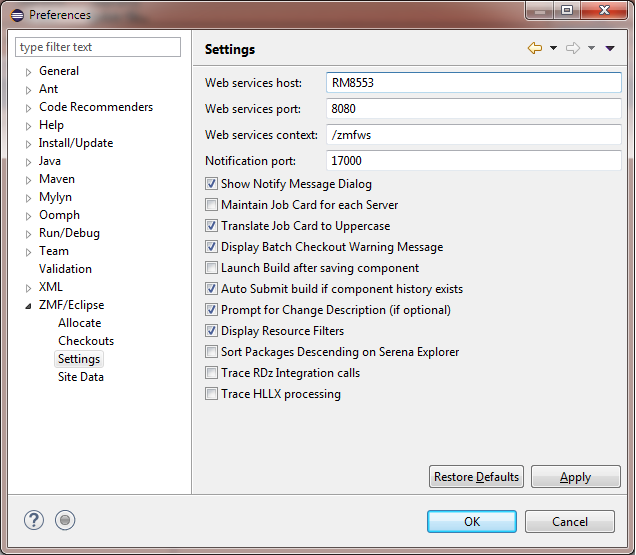This screenshot has height=555, width=636.
Task: Open forward history dropdown arrow
Action: click(591, 48)
